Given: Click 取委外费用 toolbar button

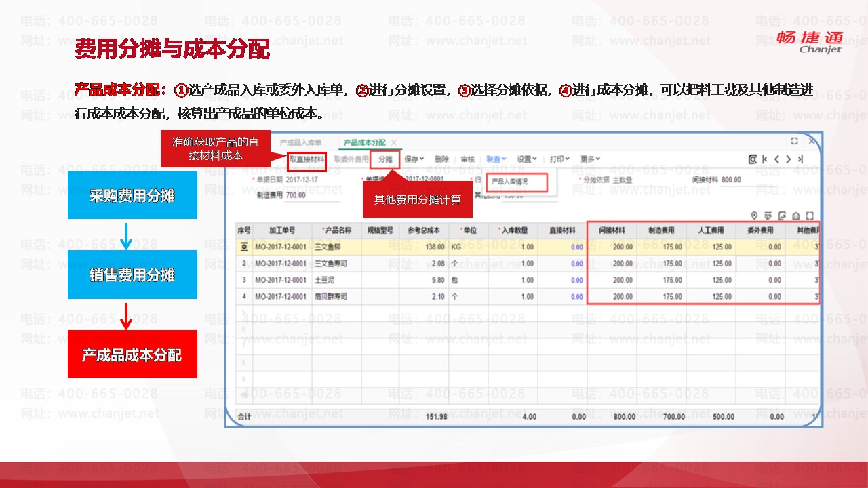Looking at the screenshot, I should pyautogui.click(x=351, y=159).
